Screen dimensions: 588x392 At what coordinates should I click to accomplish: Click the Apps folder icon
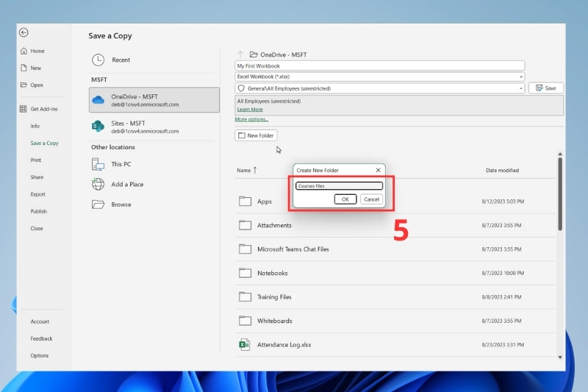coord(245,201)
